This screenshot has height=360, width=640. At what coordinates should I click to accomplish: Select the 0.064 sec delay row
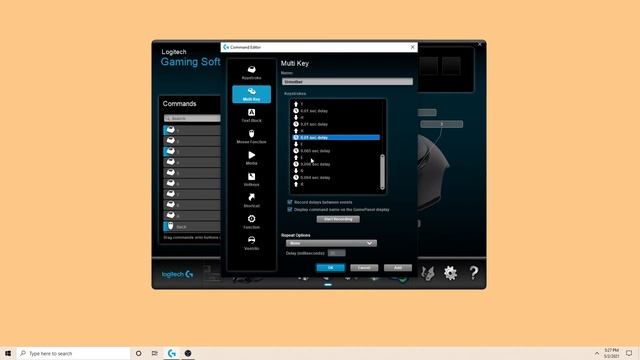pos(336,178)
